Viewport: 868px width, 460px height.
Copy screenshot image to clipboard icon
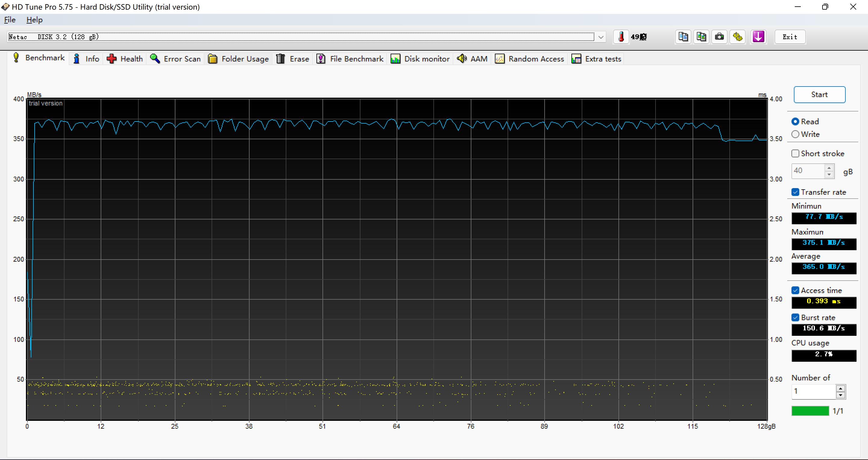coord(701,37)
